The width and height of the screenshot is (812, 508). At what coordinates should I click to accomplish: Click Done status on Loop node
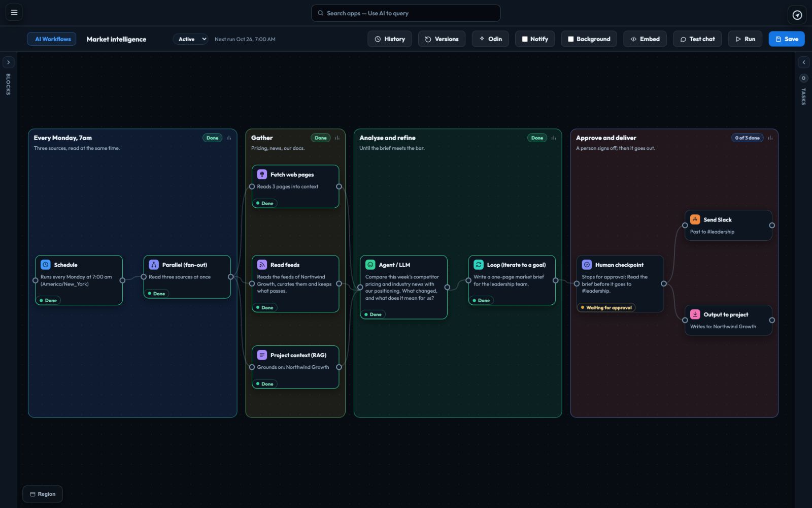[481, 300]
